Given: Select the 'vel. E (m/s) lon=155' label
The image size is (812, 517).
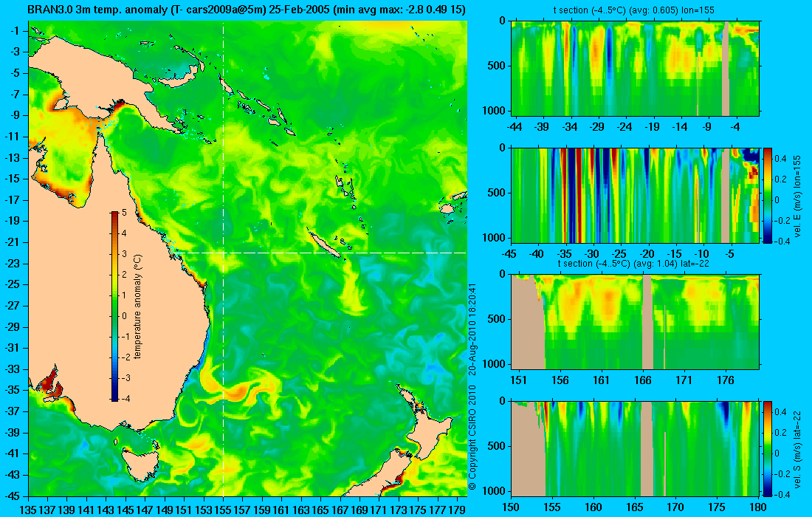Looking at the screenshot, I should 799,195.
